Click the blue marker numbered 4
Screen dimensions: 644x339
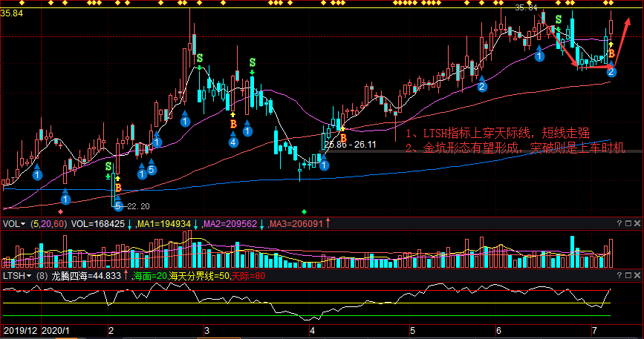point(233,142)
